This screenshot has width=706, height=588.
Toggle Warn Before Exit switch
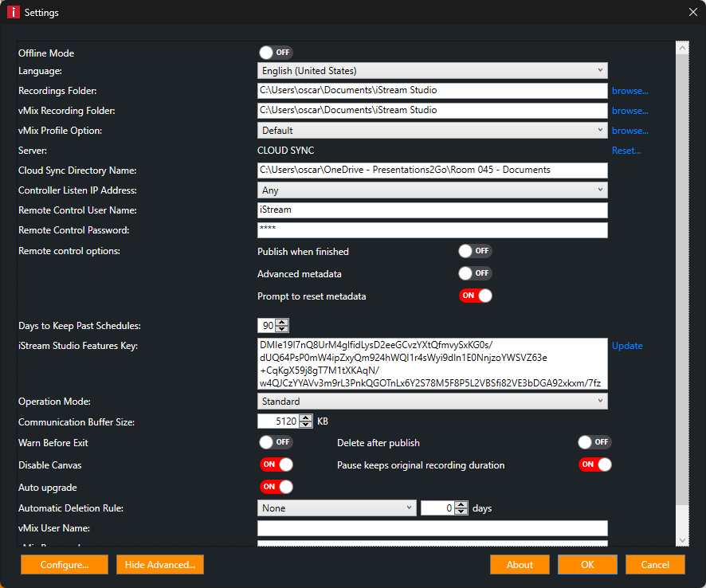click(x=276, y=442)
